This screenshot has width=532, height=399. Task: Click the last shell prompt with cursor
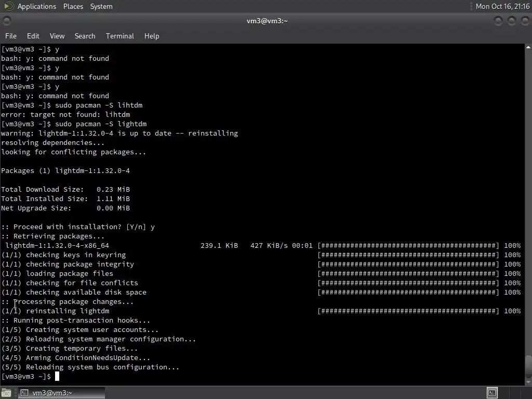pyautogui.click(x=30, y=377)
